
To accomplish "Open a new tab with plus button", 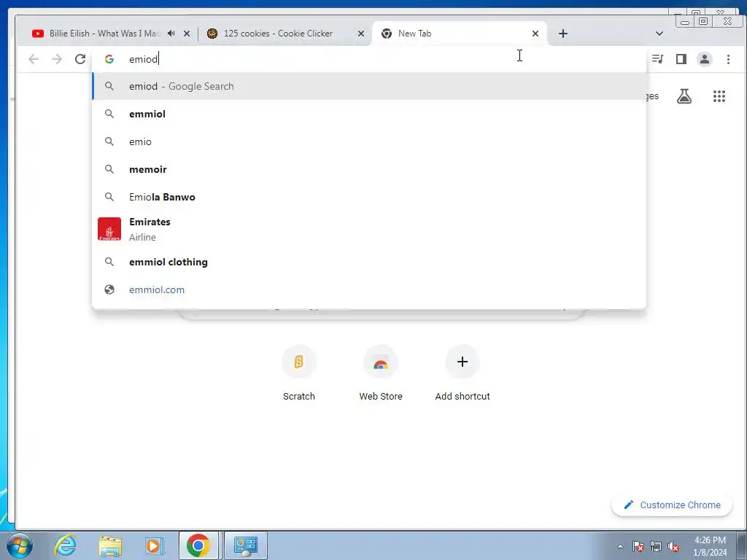I will pos(563,34).
